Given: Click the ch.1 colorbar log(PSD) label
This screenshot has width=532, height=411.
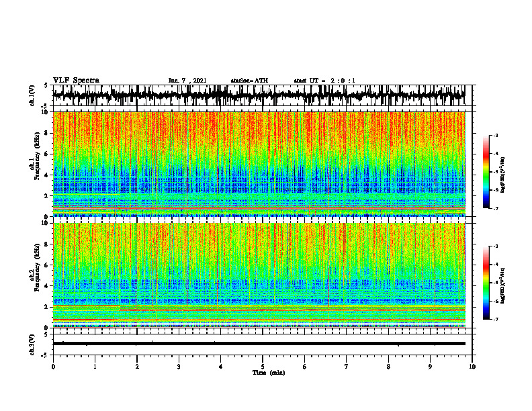Looking at the screenshot, I should coord(503,175).
